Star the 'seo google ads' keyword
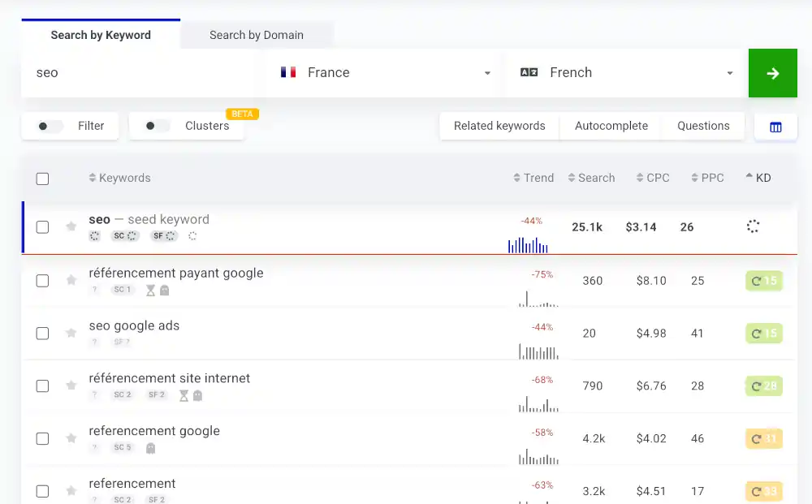The image size is (812, 504). point(71,333)
